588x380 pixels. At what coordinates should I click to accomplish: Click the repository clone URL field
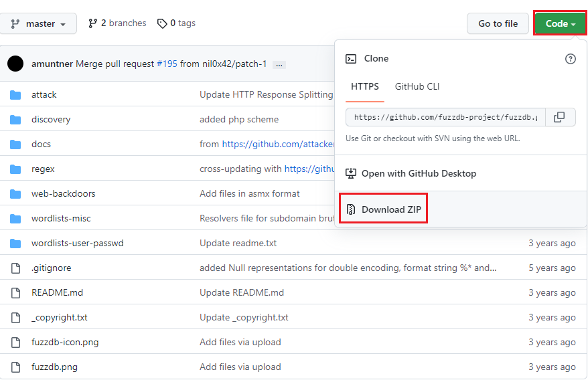[x=445, y=117]
